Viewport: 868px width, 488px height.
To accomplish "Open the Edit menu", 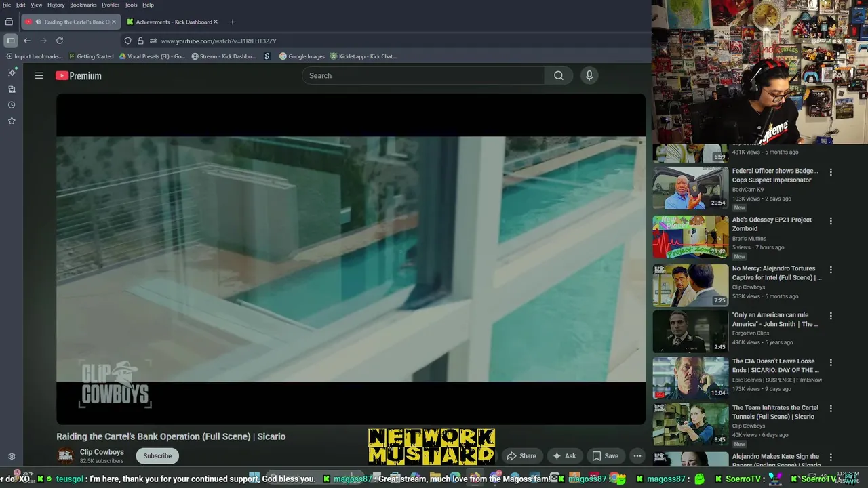I will click(21, 5).
